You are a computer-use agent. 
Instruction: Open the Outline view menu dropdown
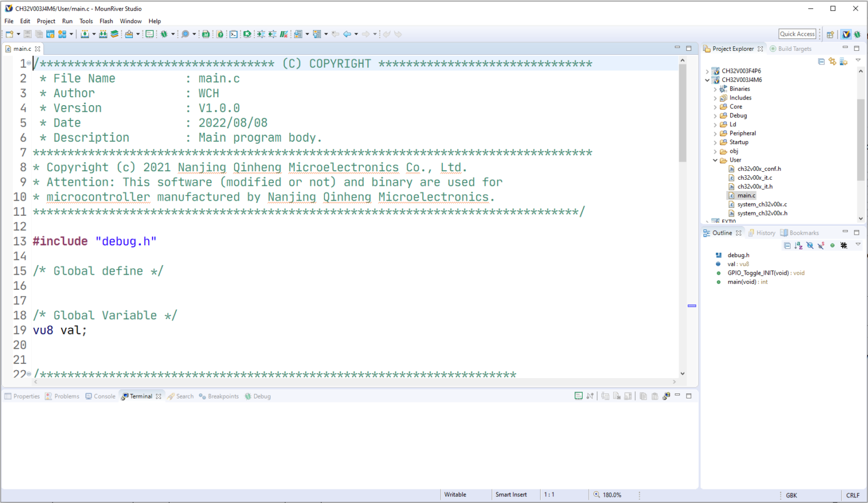click(858, 245)
